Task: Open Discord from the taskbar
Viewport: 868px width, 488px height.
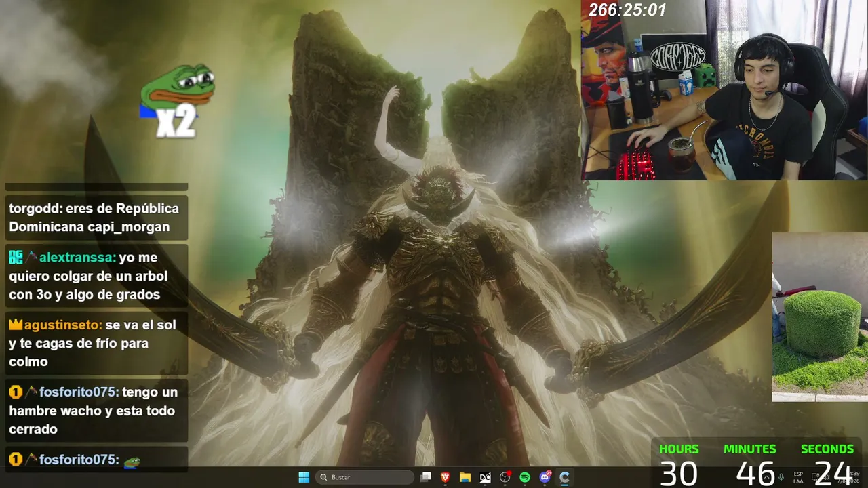Action: click(x=545, y=477)
